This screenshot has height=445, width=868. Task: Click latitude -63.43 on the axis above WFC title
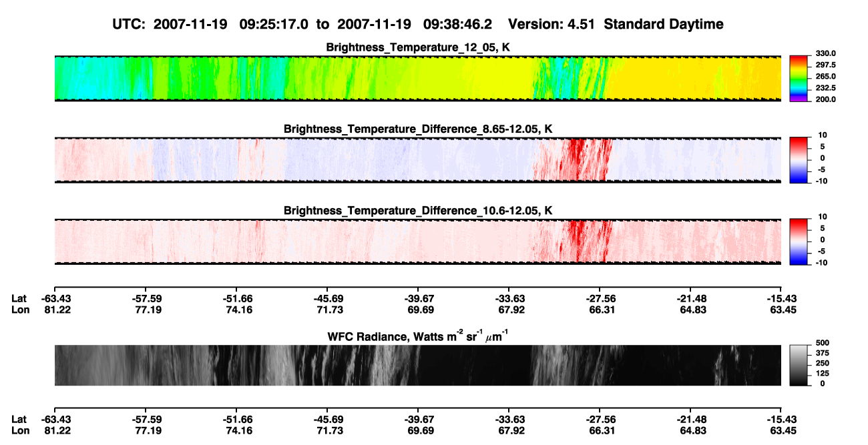(x=55, y=298)
